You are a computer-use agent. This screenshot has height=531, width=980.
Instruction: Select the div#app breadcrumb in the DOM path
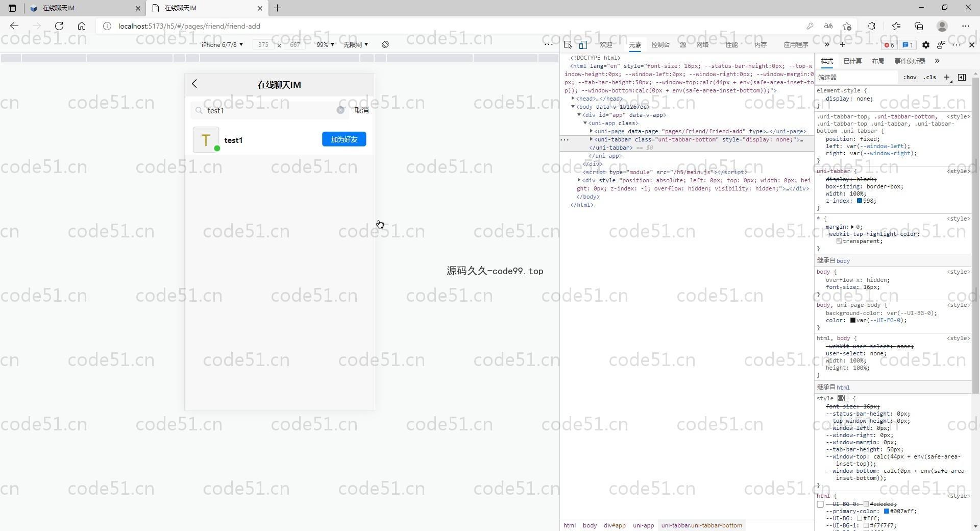(615, 525)
